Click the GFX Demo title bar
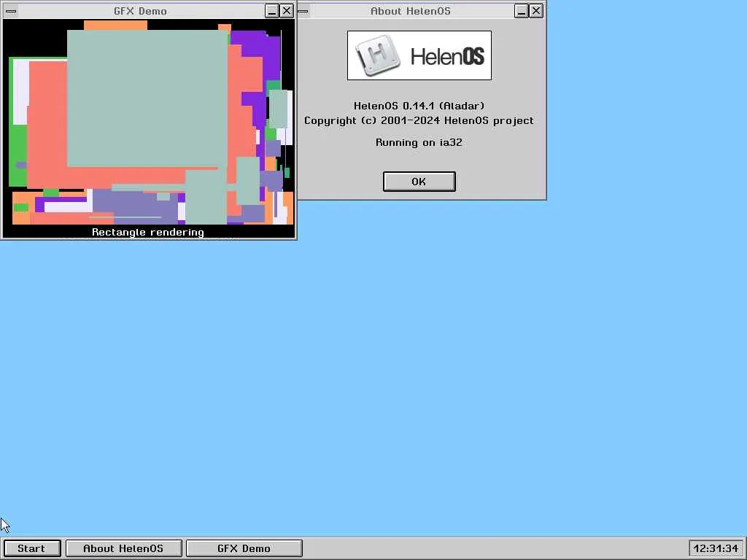 pos(141,11)
